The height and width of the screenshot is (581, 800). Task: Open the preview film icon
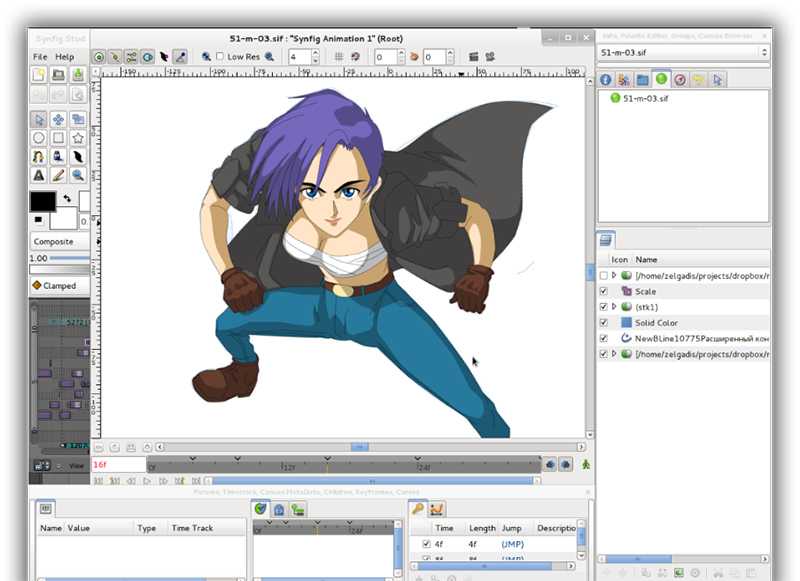click(x=490, y=57)
